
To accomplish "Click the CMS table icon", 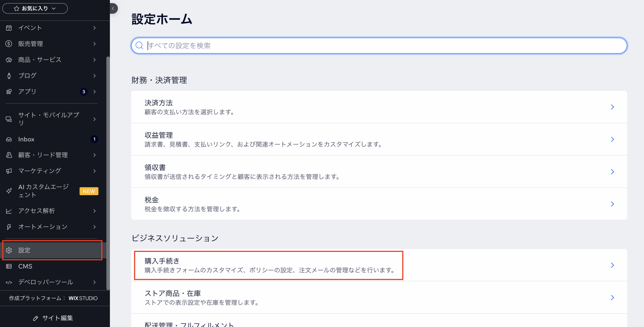I will click(x=9, y=266).
